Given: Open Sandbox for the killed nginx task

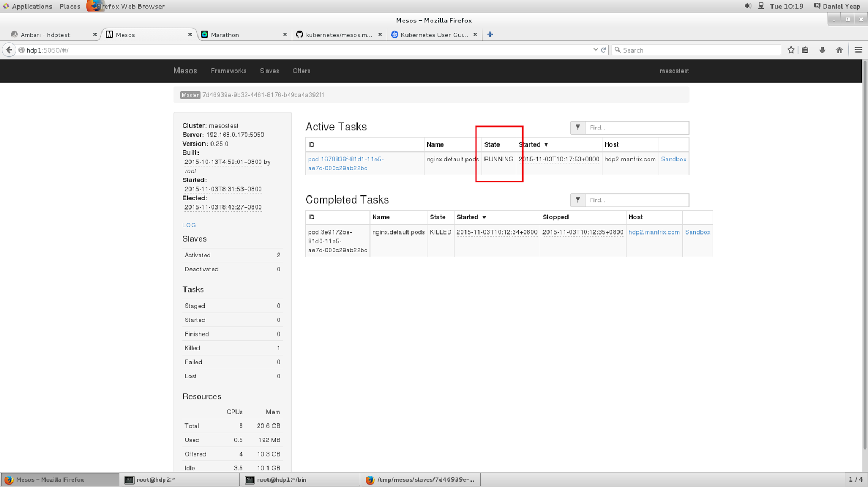Looking at the screenshot, I should [x=698, y=232].
